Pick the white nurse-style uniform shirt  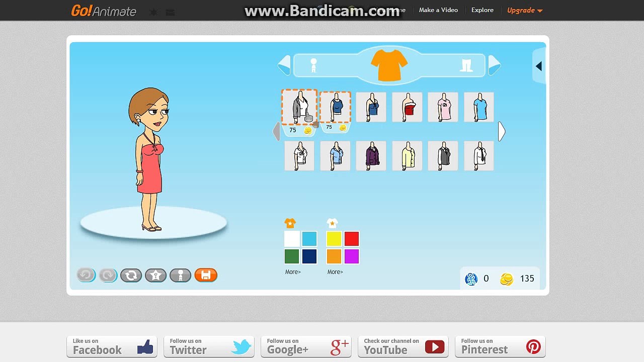tap(299, 156)
